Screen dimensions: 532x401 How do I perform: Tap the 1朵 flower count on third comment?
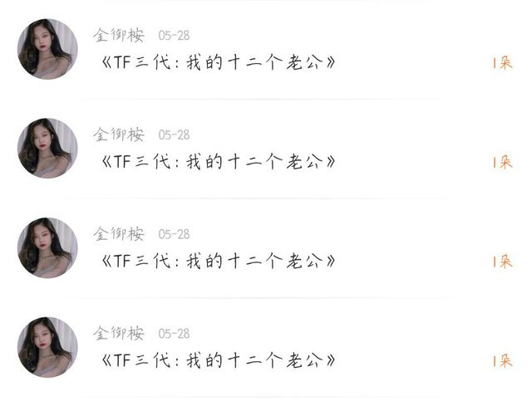click(502, 262)
